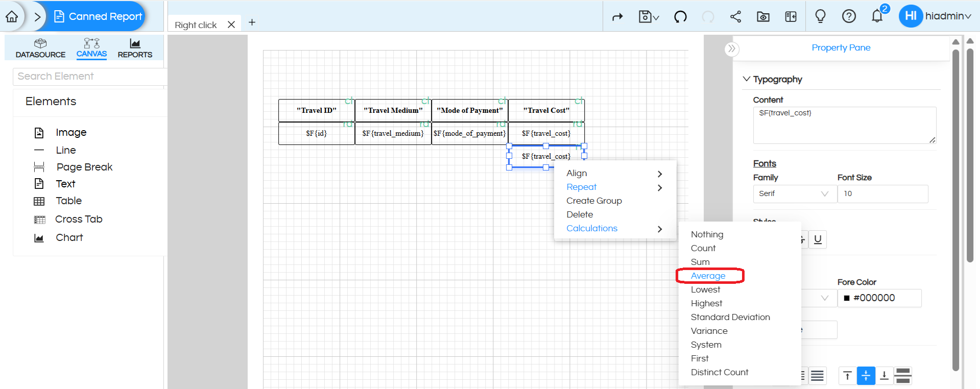Click the $F{travel_medium} table cell
Image resolution: width=980 pixels, height=389 pixels.
pos(393,133)
